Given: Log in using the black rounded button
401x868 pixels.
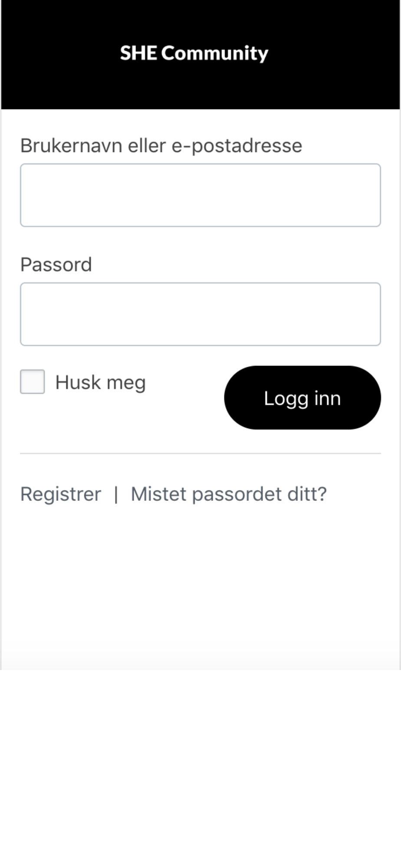Looking at the screenshot, I should [x=302, y=398].
